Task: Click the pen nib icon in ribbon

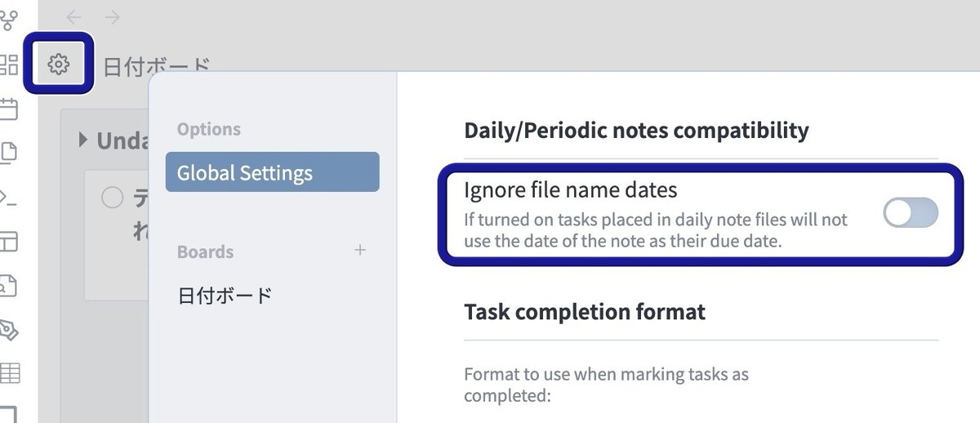Action: tap(8, 330)
